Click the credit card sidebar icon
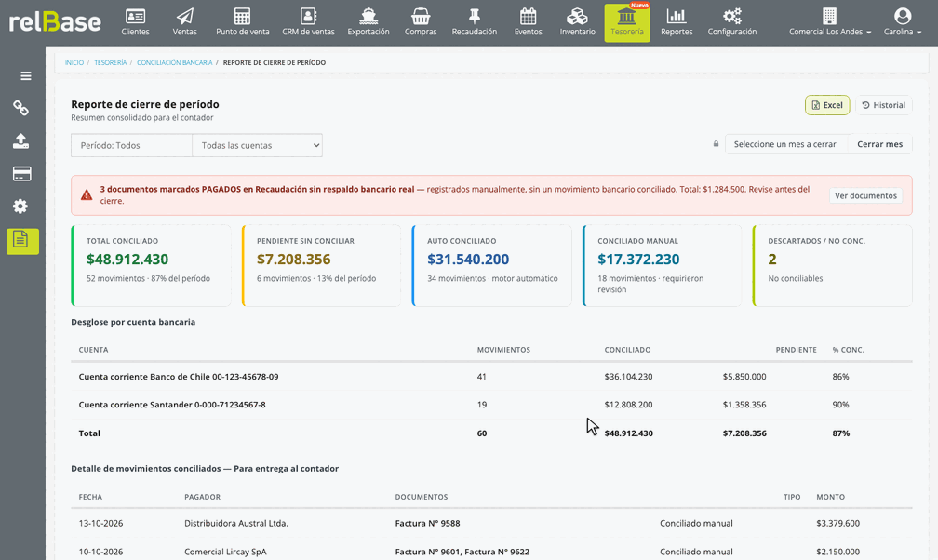This screenshot has height=560, width=938. 22,174
